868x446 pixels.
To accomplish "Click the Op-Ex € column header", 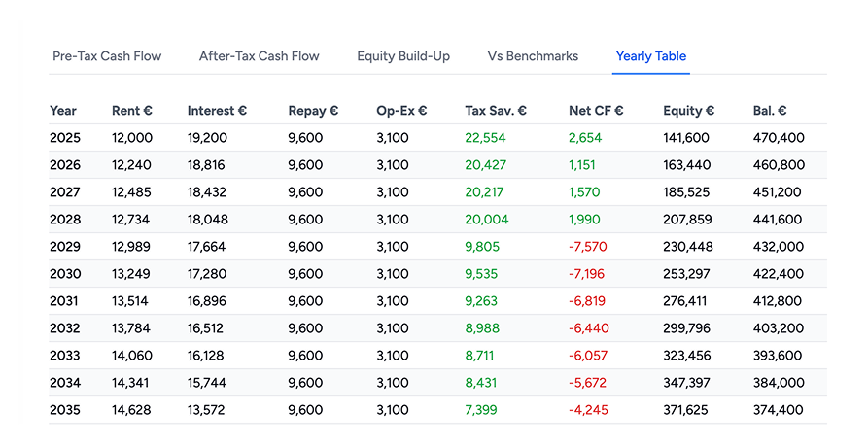I will pos(401,111).
